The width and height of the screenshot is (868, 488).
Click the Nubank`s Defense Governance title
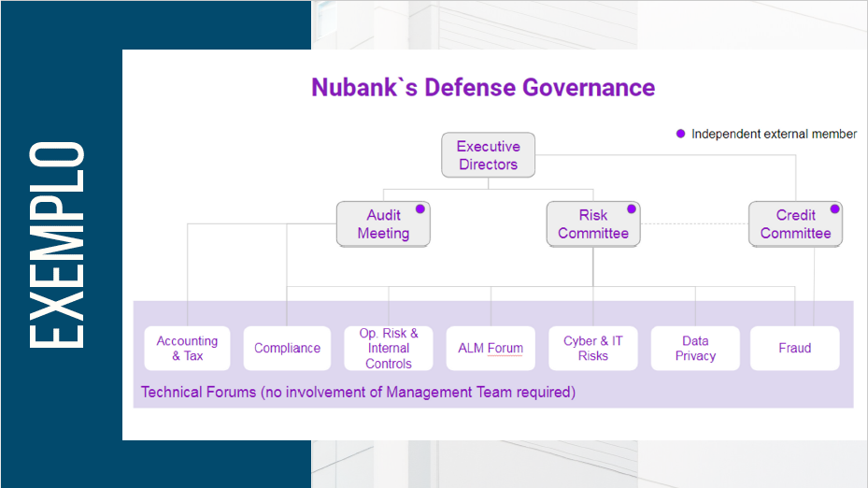coord(483,88)
